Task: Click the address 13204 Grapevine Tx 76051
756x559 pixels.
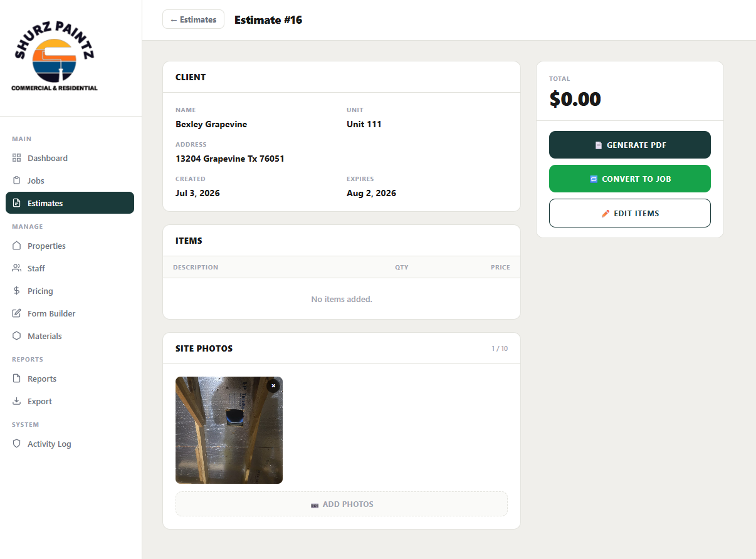Action: [230, 159]
